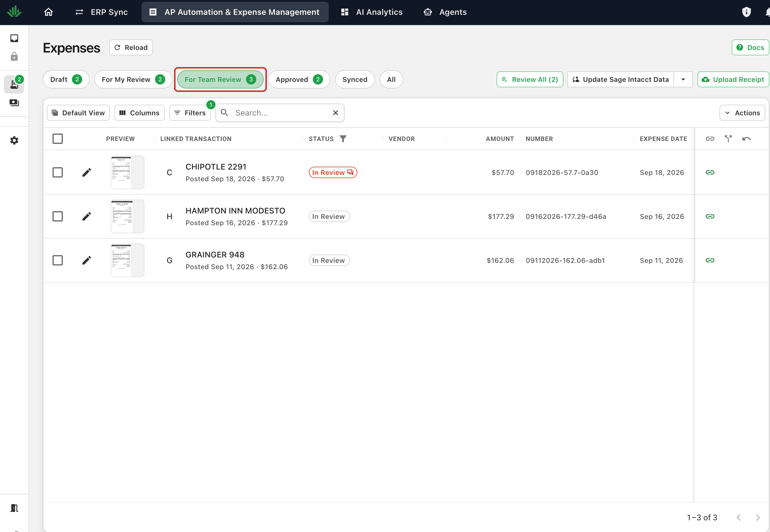Open the Columns chooser
This screenshot has height=532, width=770.
pos(139,113)
